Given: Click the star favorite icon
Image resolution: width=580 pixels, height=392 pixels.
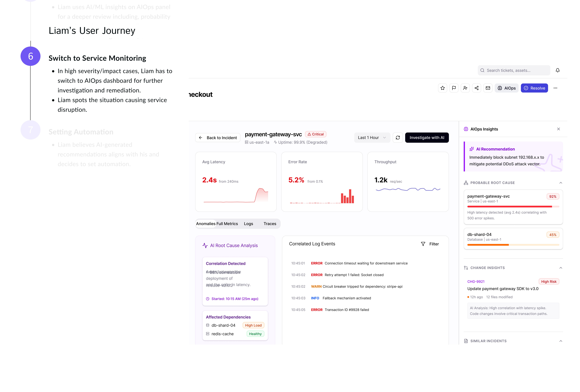Looking at the screenshot, I should click(x=442, y=88).
